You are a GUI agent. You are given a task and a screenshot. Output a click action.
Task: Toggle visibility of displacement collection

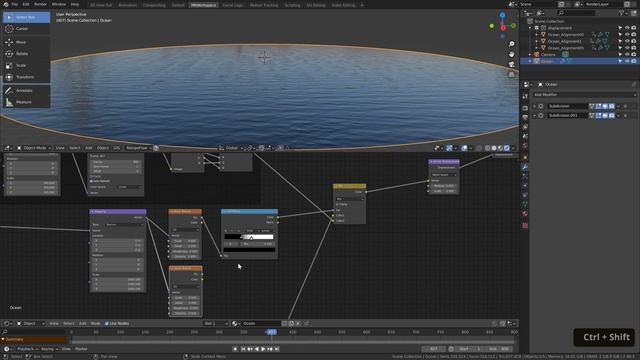point(627,28)
